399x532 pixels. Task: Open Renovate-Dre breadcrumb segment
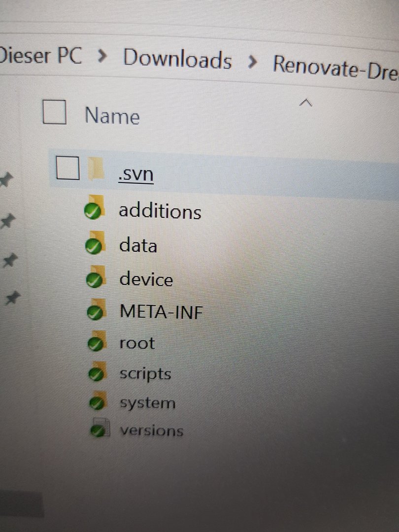pos(336,68)
